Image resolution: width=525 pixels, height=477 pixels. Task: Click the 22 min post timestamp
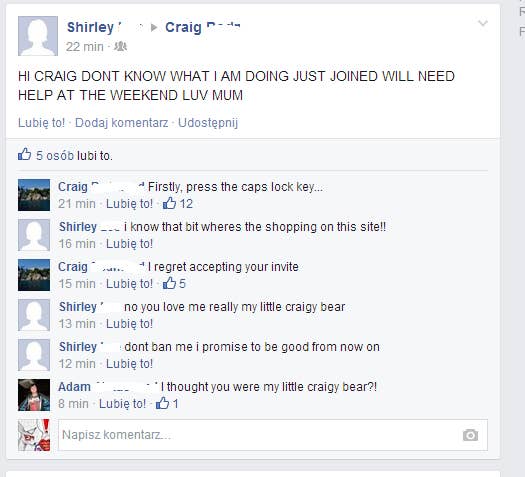(85, 47)
